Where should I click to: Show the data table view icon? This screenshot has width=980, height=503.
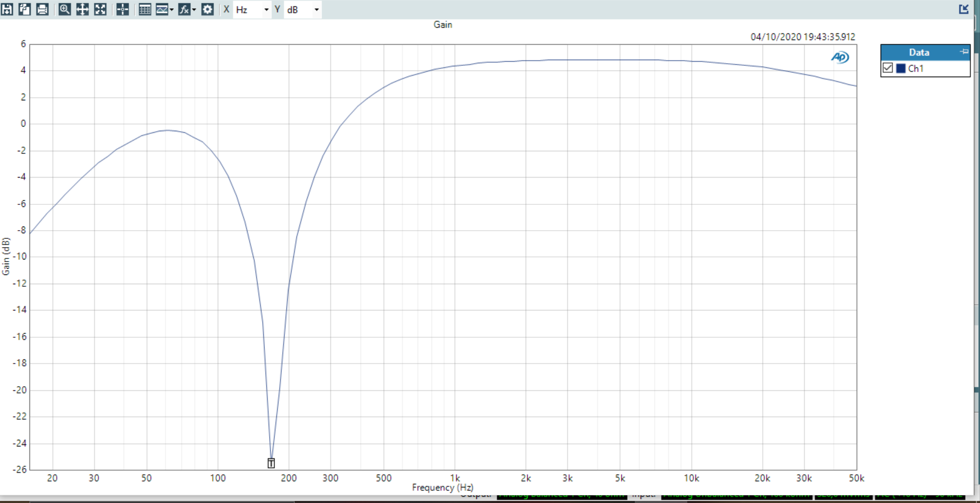click(x=145, y=9)
